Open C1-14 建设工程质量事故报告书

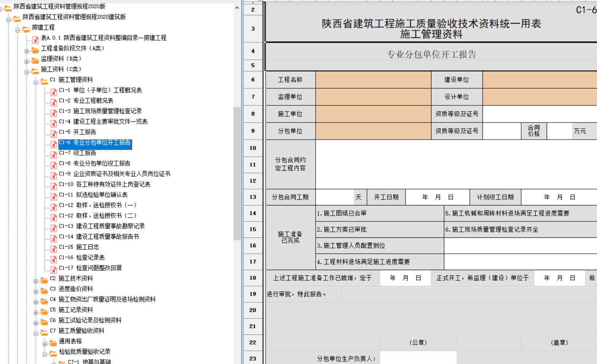click(x=99, y=237)
